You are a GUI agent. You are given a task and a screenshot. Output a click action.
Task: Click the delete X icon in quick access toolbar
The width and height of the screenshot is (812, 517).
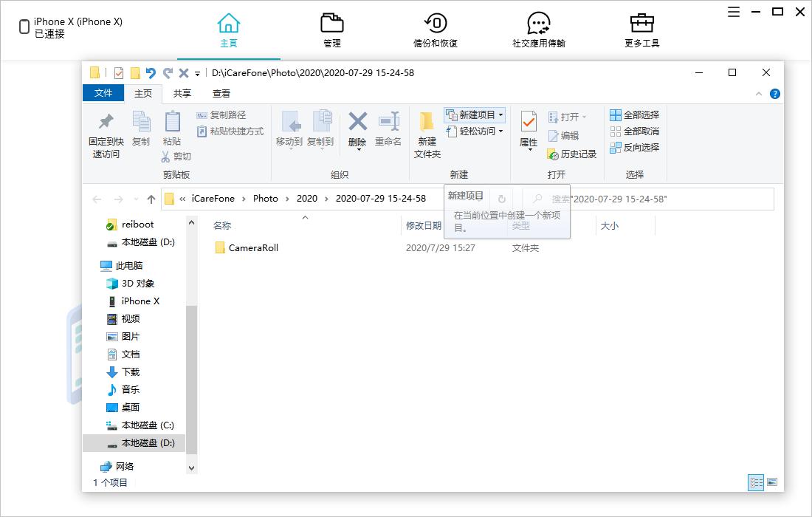(183, 73)
